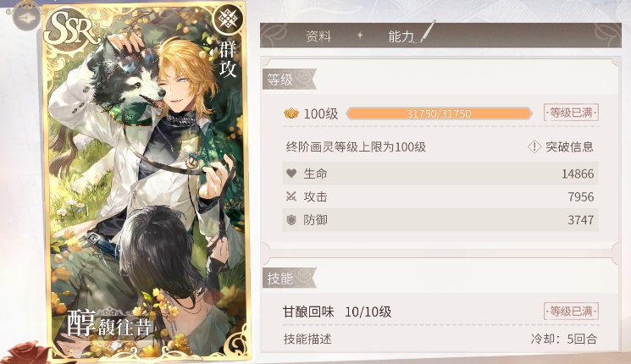Open the card artwork 醇馥往昔
Image resolution: width=631 pixels, height=364 pixels.
(147, 181)
